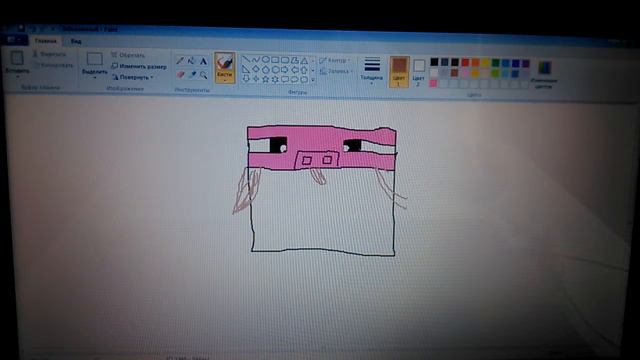Switch to the Home (Главная) tab
The width and height of the screenshot is (640, 360).
point(45,41)
